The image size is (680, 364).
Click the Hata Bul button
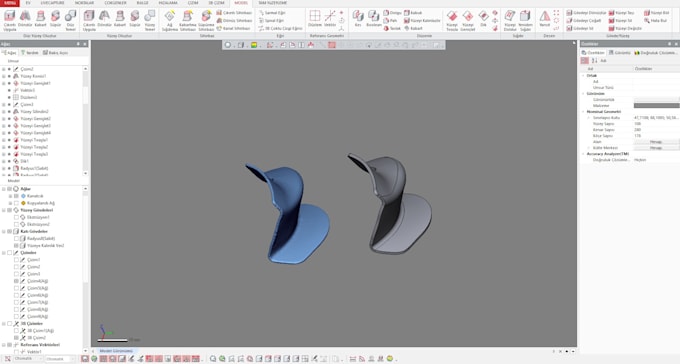(x=655, y=20)
